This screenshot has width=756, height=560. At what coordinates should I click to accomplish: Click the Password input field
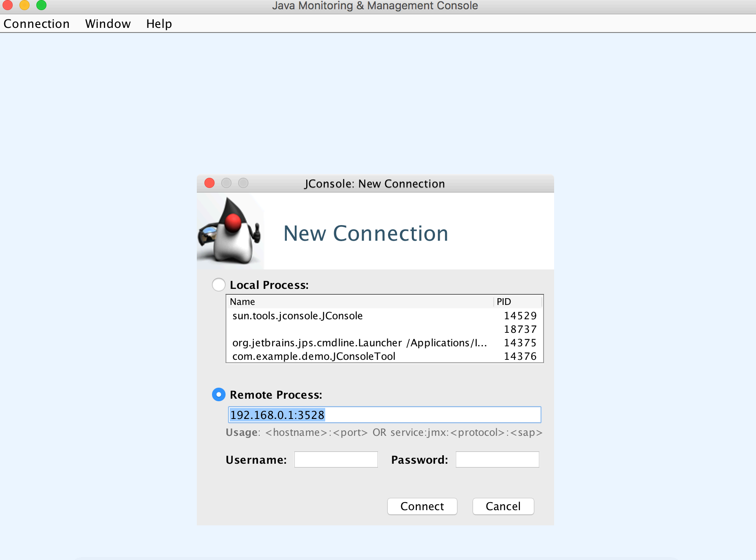497,459
